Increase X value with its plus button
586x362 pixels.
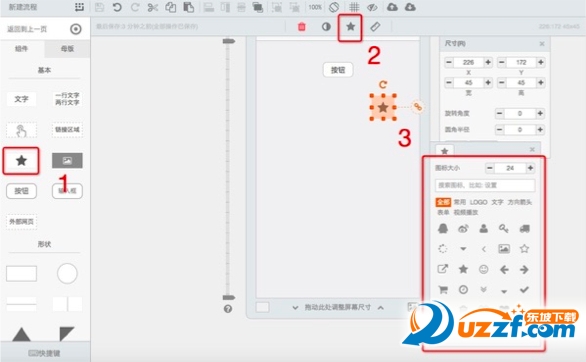click(488, 62)
